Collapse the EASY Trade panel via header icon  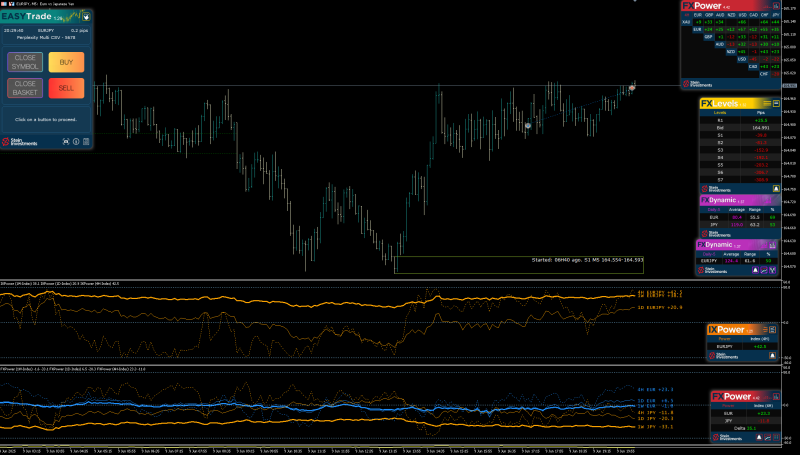(x=86, y=17)
